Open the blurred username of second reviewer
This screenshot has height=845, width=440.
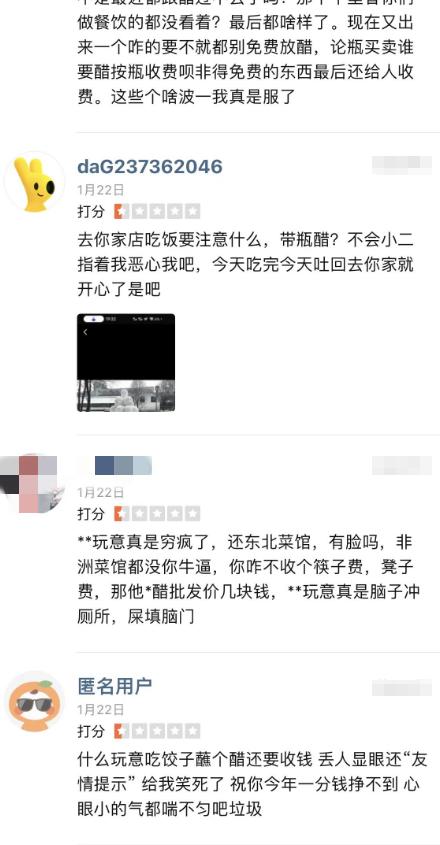coord(123,466)
